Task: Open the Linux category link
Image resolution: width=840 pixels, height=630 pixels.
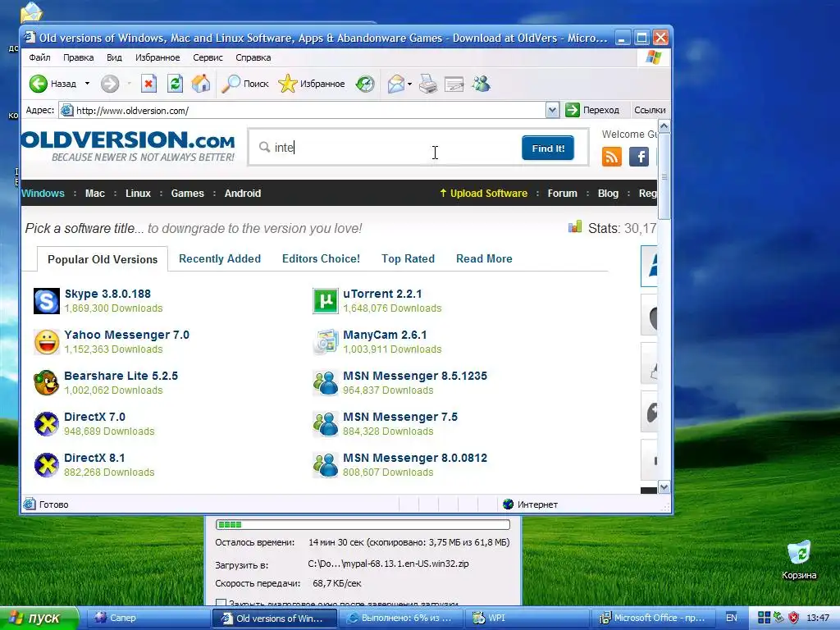Action: 138,194
